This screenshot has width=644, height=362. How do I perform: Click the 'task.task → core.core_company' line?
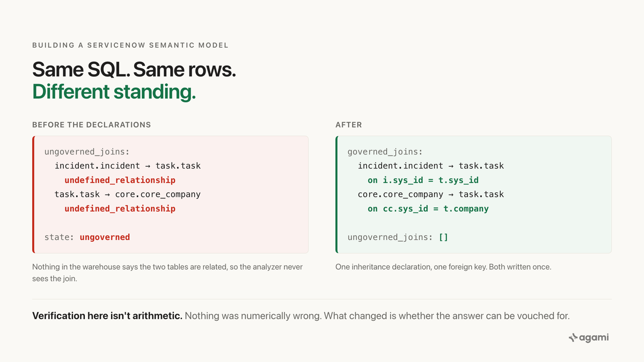tap(128, 194)
